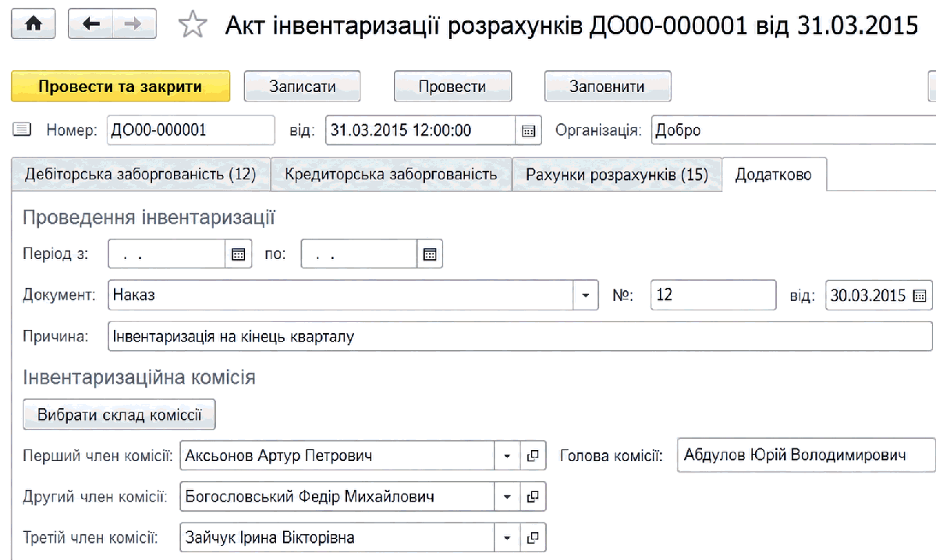
Task: Focus the Голова комісії field
Action: pos(807,455)
